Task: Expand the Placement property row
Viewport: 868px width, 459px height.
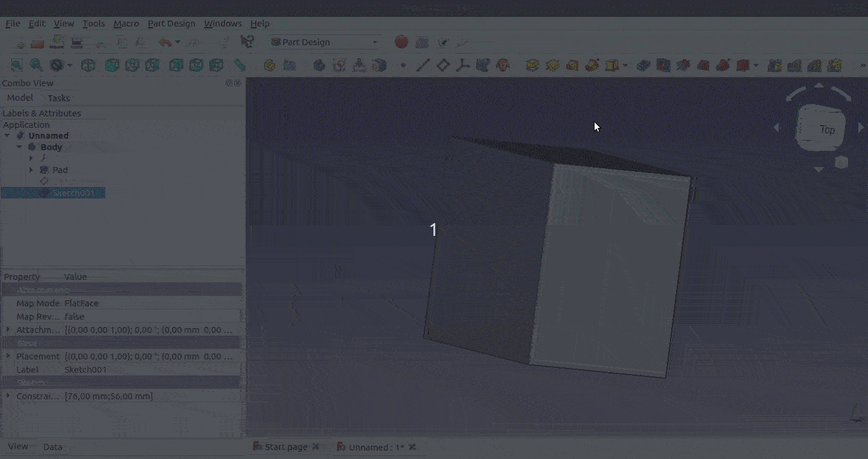Action: [8, 356]
